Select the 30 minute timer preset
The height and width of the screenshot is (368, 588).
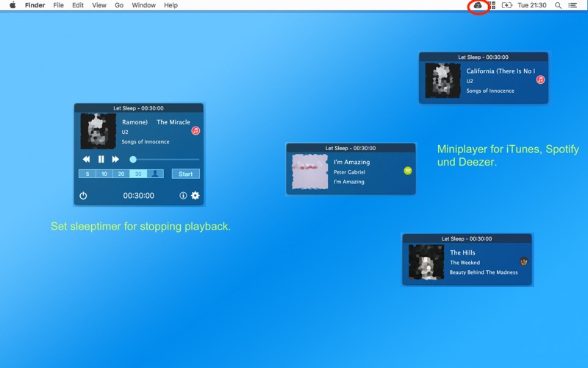coord(138,174)
